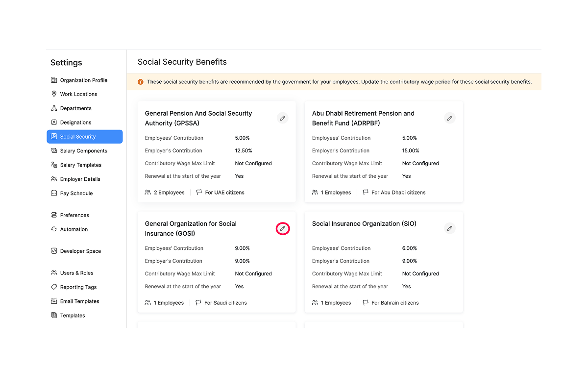Go to Salary Templates

(81, 165)
